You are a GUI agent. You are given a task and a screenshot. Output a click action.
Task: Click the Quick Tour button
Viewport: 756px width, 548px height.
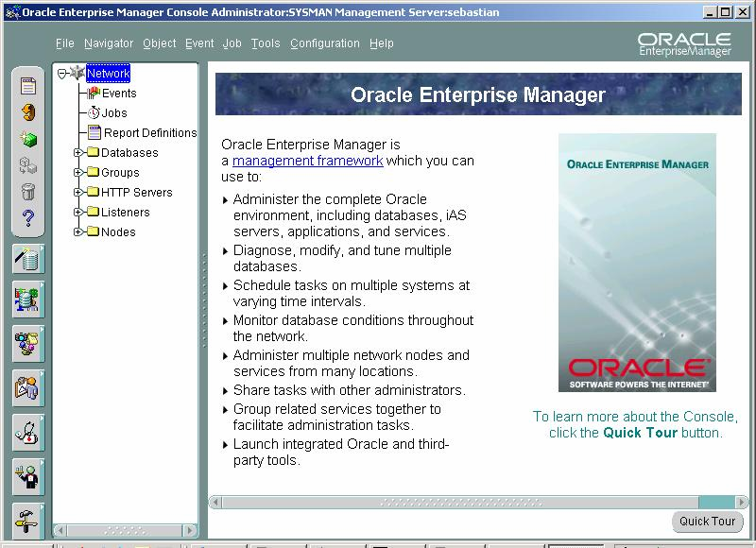[707, 522]
